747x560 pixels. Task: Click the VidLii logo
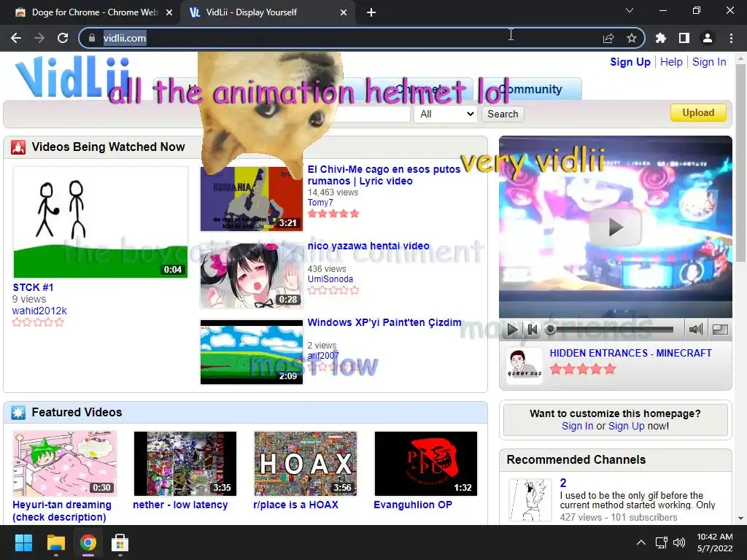click(x=71, y=76)
